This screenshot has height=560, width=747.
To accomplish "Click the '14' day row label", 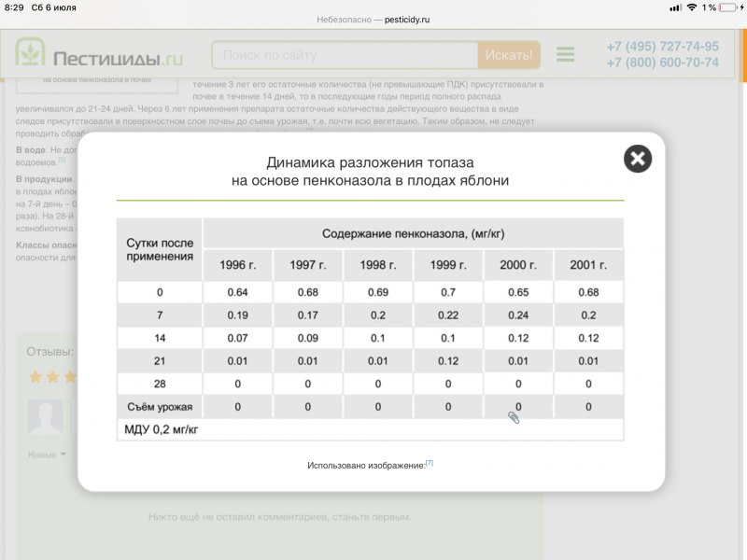I will [160, 338].
